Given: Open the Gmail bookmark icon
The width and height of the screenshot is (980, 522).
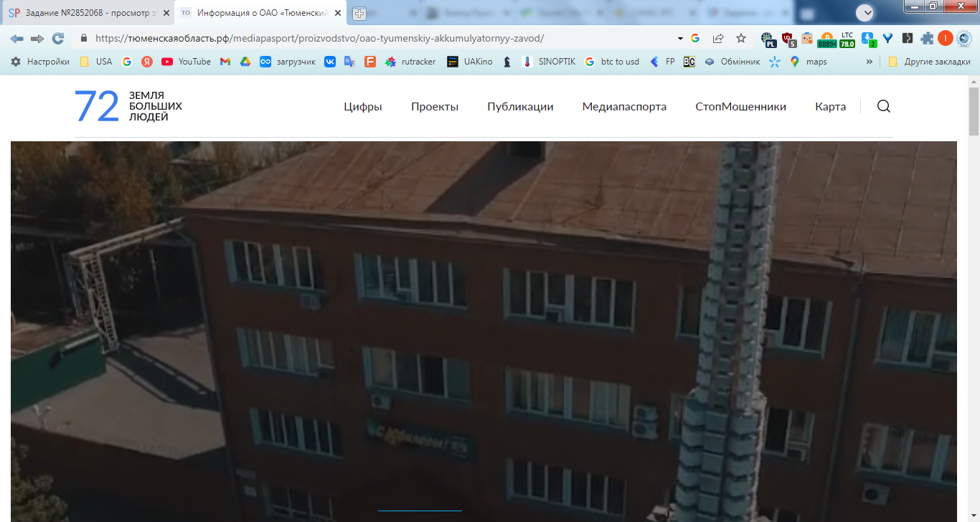Looking at the screenshot, I should [225, 62].
